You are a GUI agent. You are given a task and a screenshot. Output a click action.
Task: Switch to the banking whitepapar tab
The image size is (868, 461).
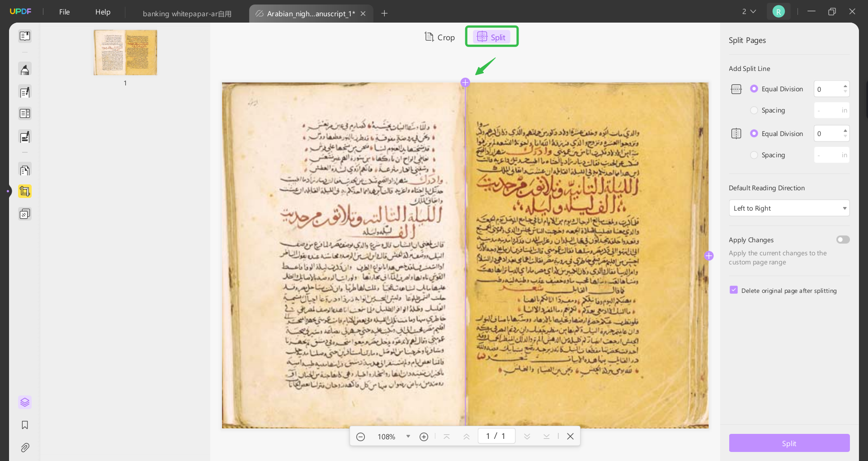[187, 14]
